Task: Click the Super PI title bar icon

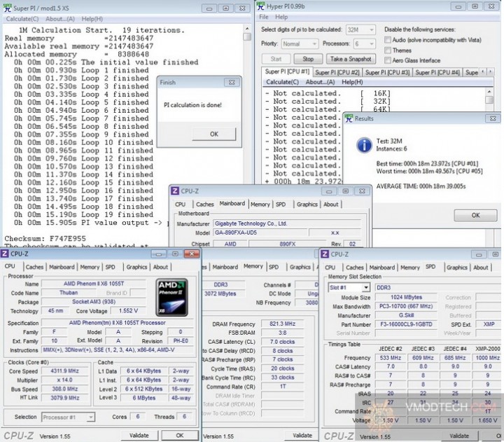Action: [x=7, y=8]
